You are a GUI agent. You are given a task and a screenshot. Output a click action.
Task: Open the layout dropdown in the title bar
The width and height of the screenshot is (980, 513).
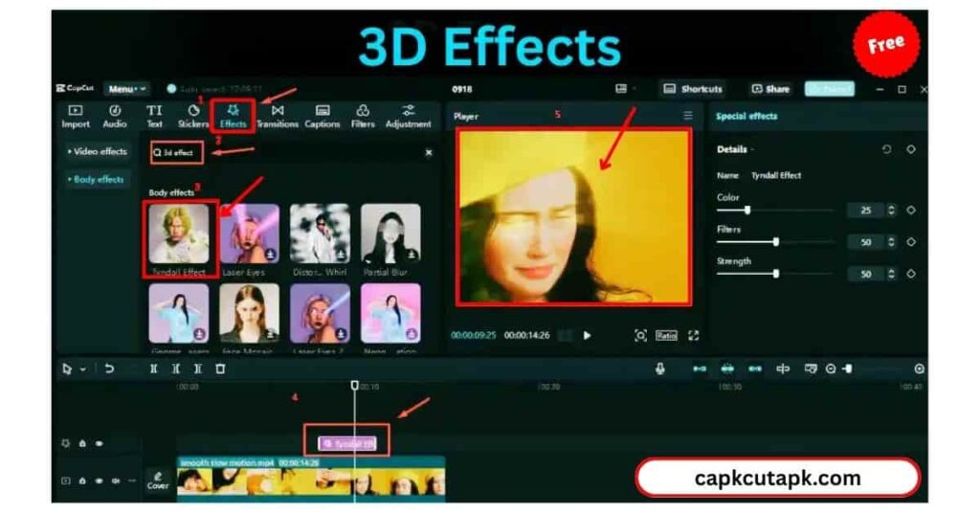(625, 89)
